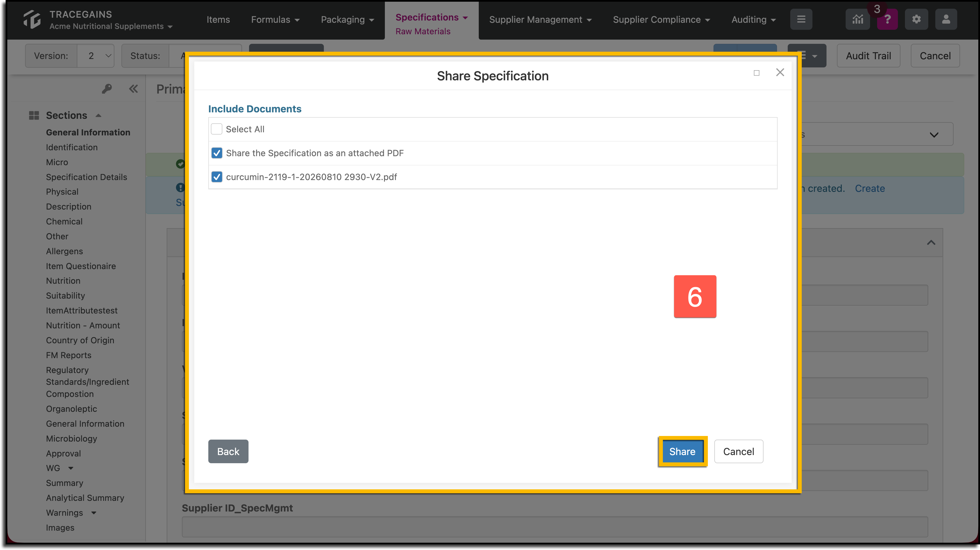Open the user profile icon
Viewport: 980px width, 550px height.
(x=946, y=19)
